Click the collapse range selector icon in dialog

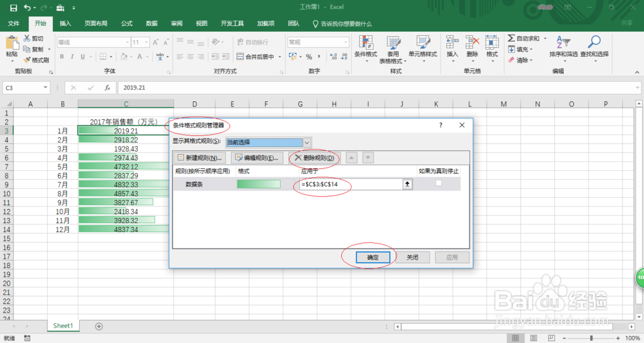[x=407, y=184]
